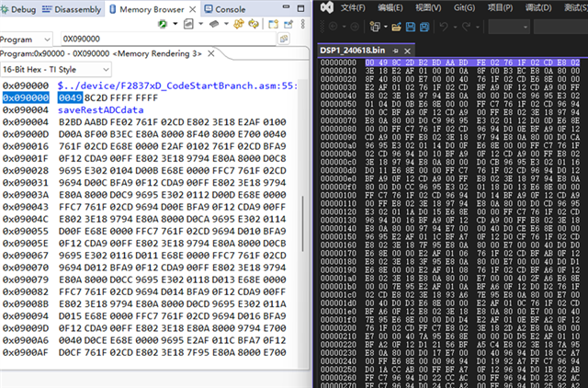Select the Memory Browser tab

[x=152, y=9]
